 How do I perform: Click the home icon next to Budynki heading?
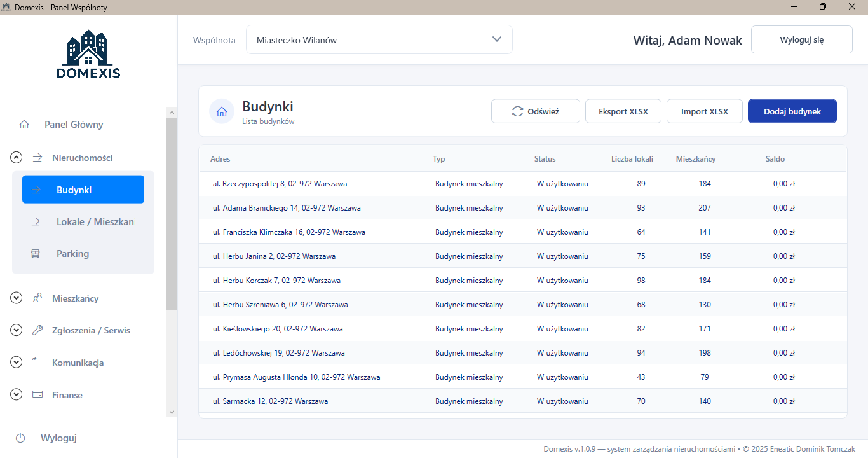222,111
